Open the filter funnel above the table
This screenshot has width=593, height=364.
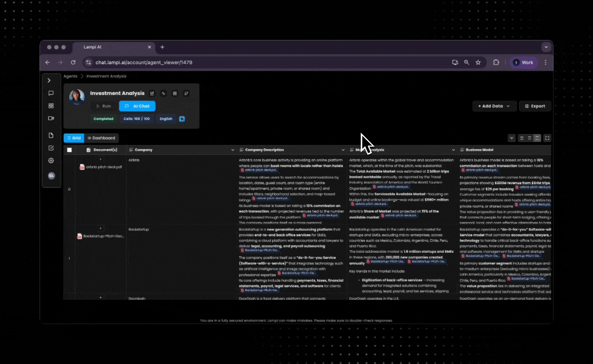coord(512,139)
